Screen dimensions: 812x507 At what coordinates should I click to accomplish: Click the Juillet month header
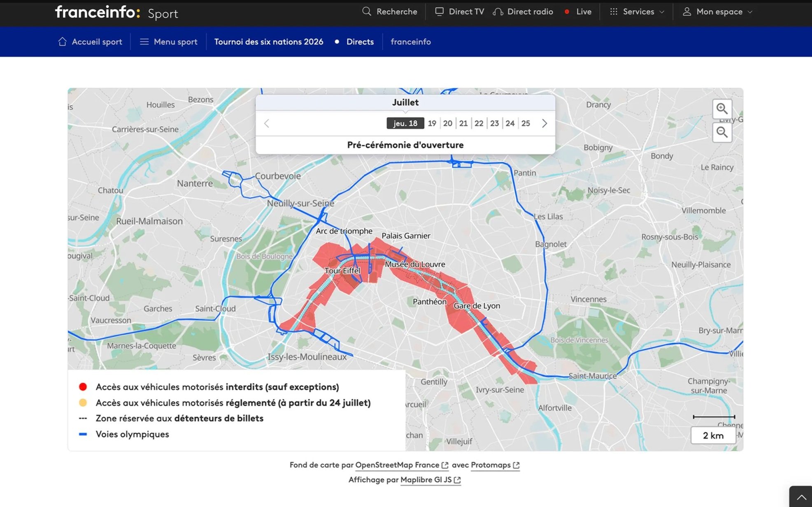[405, 102]
